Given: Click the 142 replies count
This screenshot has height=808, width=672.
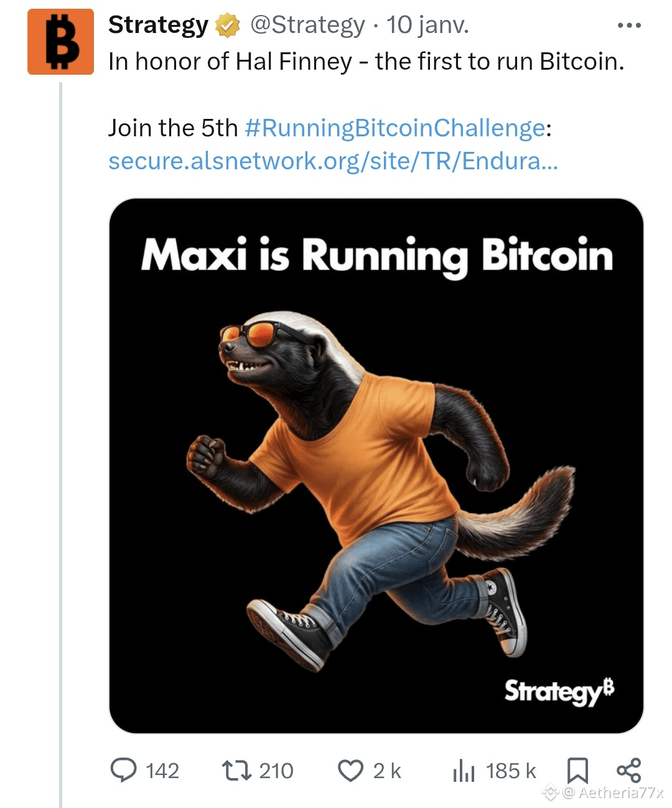Looking at the screenshot, I should click(162, 771).
